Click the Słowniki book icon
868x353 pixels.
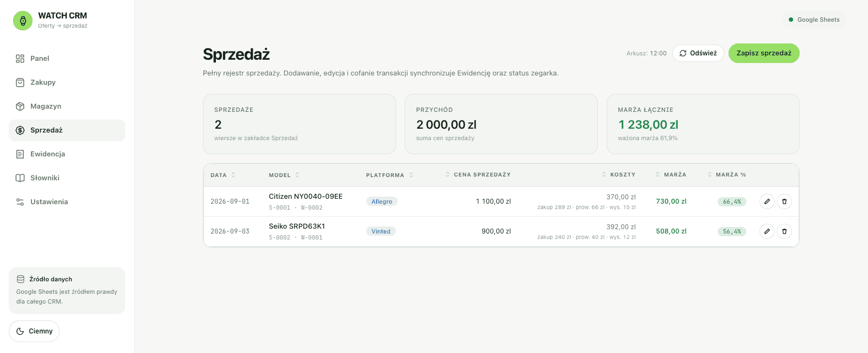pos(20,178)
